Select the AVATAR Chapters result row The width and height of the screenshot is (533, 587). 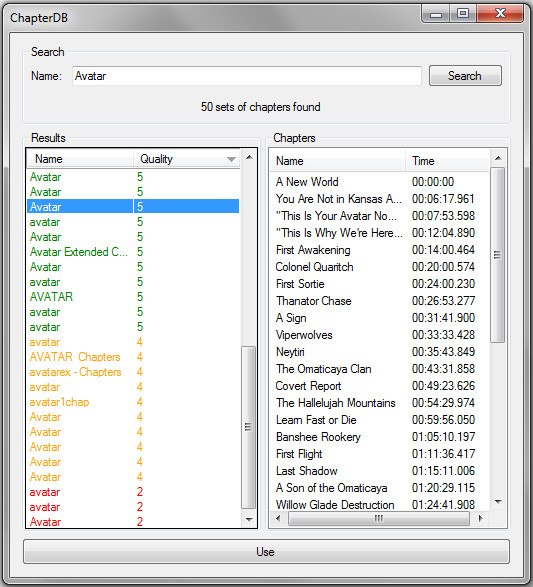click(x=133, y=357)
